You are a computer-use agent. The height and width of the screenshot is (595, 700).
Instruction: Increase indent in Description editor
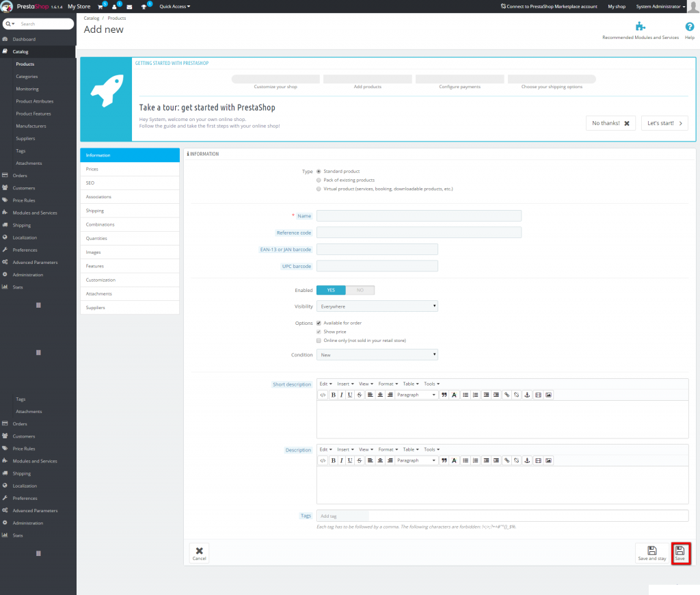tap(496, 460)
